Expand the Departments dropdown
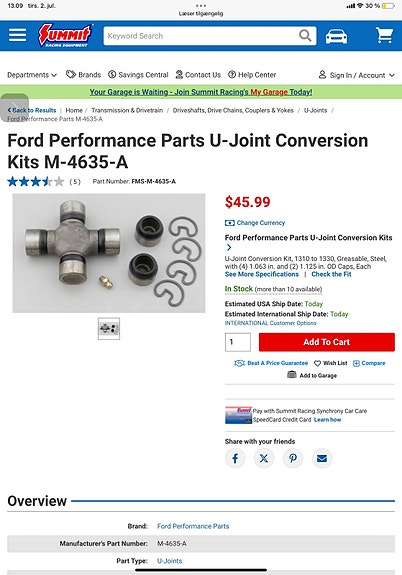 [32, 75]
